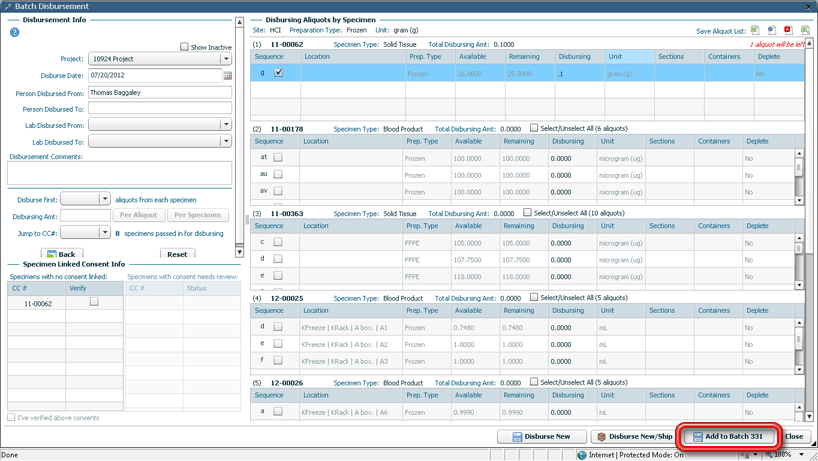
Task: Open the Lab Disbursed From dropdown
Action: (x=226, y=124)
